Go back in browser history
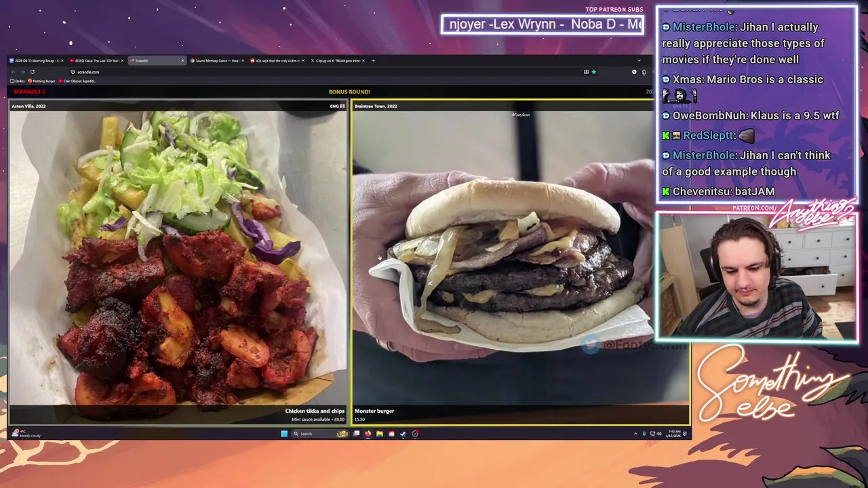The image size is (868, 488). pyautogui.click(x=13, y=72)
